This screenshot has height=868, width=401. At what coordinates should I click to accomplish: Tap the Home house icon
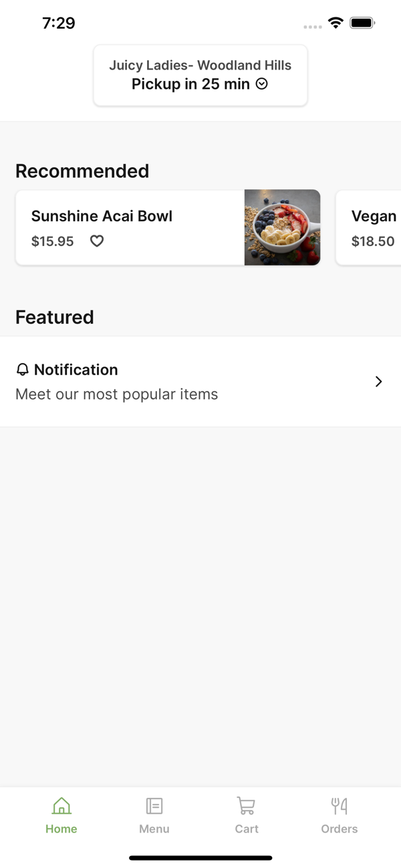[61, 806]
